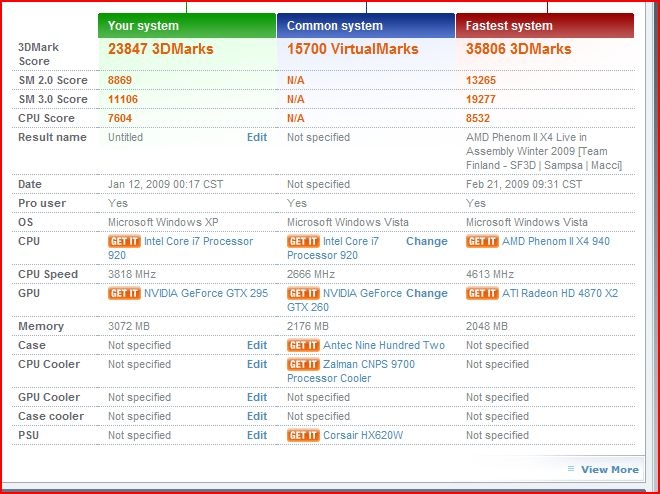Click date Jan 12, 2009 00:17 CST

[x=166, y=184]
